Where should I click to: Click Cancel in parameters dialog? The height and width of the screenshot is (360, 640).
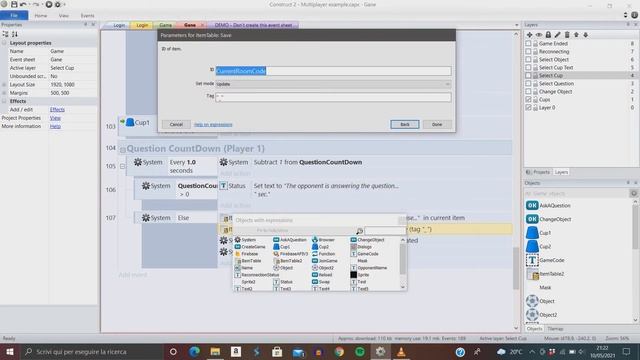176,124
